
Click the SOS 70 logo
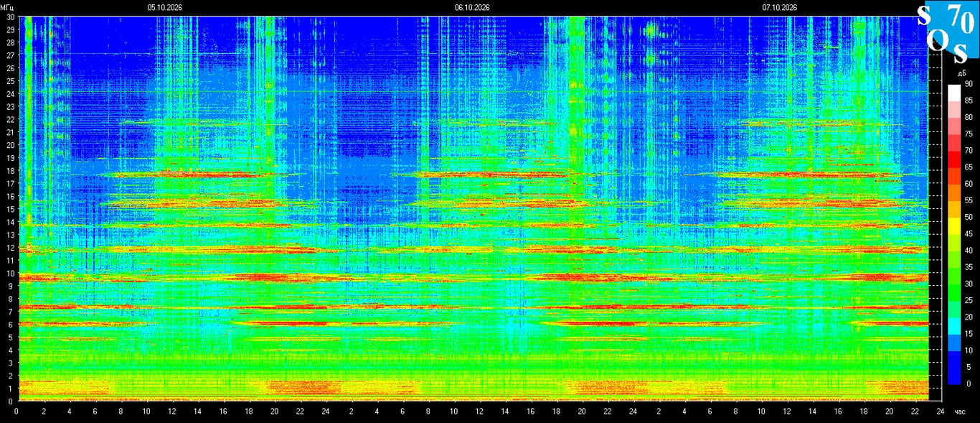point(948,34)
